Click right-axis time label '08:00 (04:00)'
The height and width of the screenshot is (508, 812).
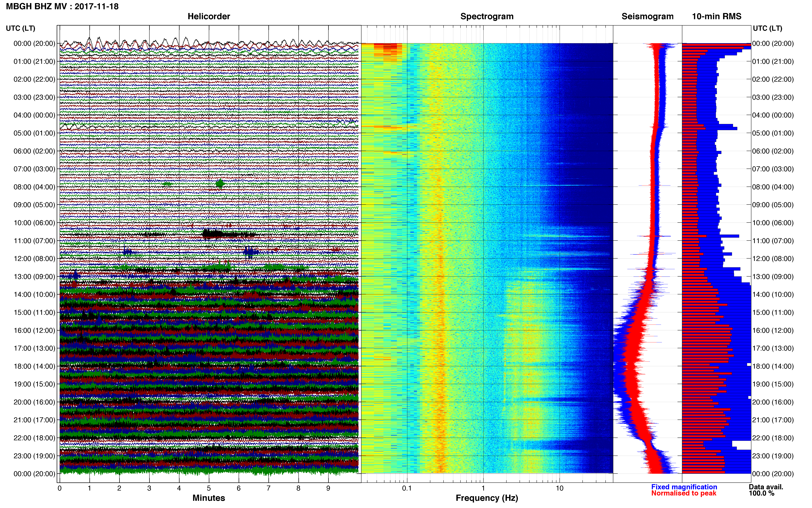pyautogui.click(x=773, y=187)
